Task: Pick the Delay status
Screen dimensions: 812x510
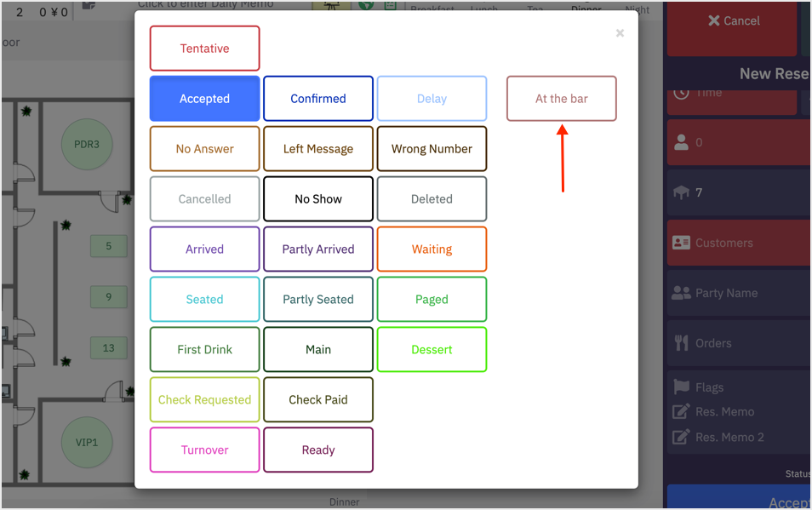Action: pos(432,99)
